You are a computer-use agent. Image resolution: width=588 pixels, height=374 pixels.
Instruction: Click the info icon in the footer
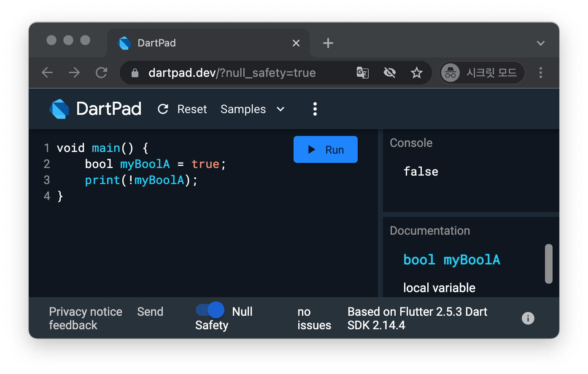click(528, 318)
